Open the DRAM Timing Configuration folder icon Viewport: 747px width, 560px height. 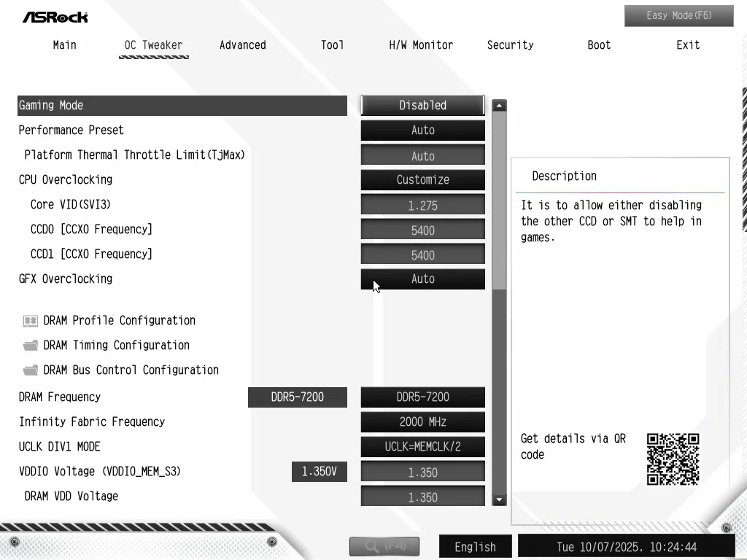30,346
